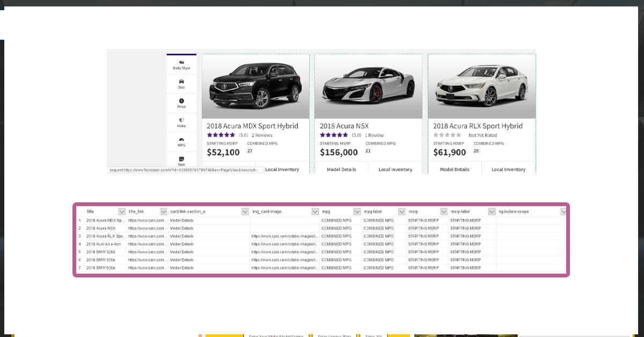
Task: Open the ng-isolate-scope column dropdown
Action: [x=563, y=211]
